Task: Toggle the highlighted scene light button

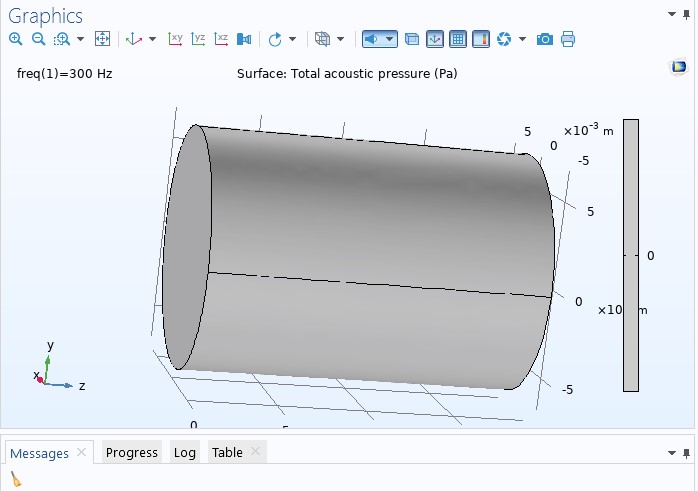Action: [x=371, y=39]
